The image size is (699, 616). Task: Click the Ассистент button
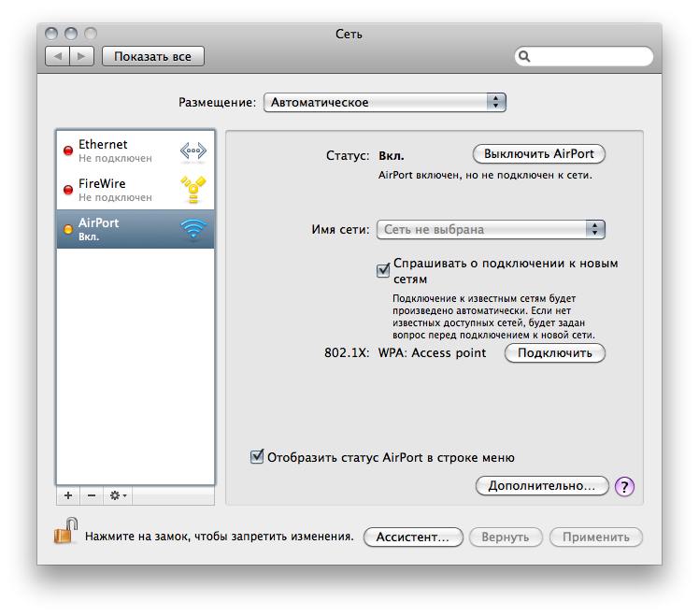[413, 537]
